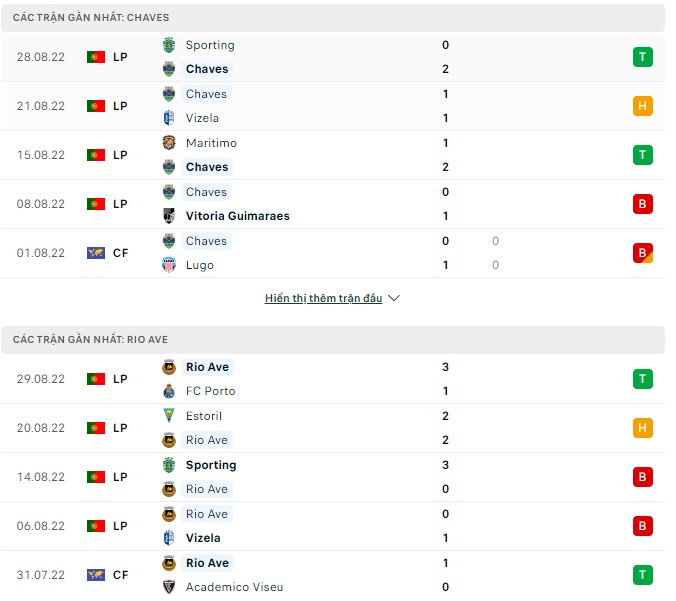
Task: Click the Academico Viseu crest icon
Action: point(169,587)
